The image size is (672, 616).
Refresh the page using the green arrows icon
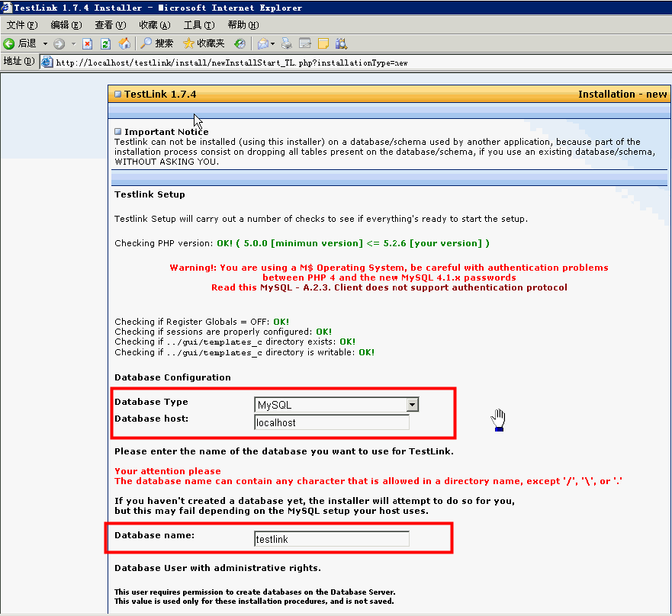click(105, 43)
